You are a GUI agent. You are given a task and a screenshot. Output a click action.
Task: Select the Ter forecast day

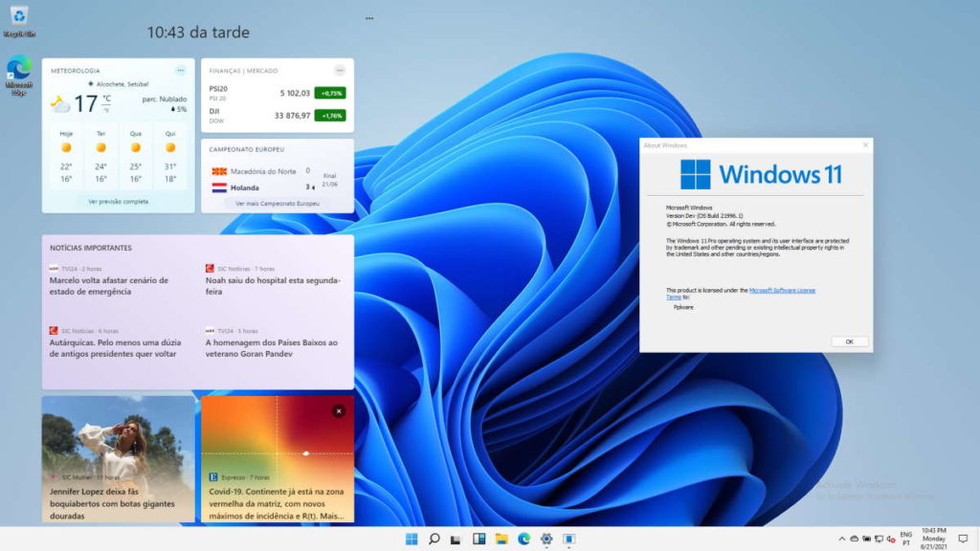100,156
